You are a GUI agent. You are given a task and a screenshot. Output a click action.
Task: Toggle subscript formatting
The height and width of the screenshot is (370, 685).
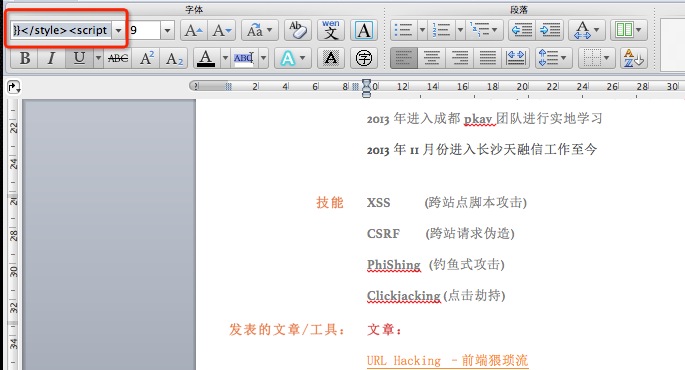174,58
